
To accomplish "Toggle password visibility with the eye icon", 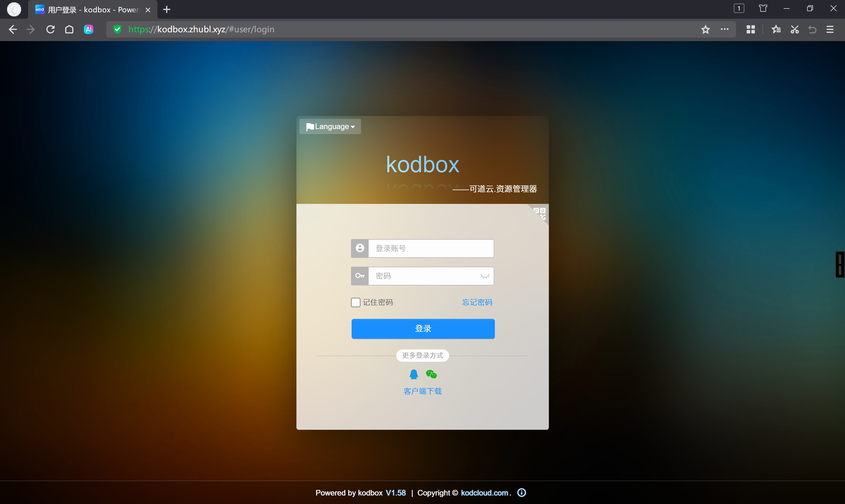I will coord(485,276).
